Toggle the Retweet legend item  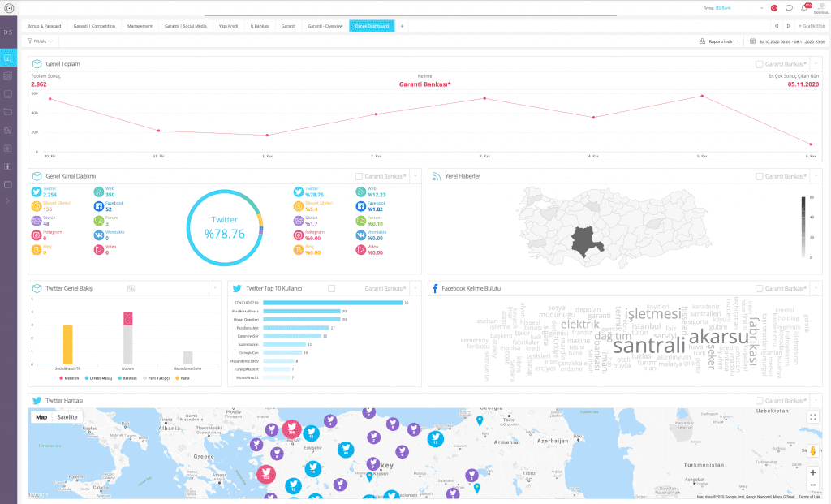point(127,378)
